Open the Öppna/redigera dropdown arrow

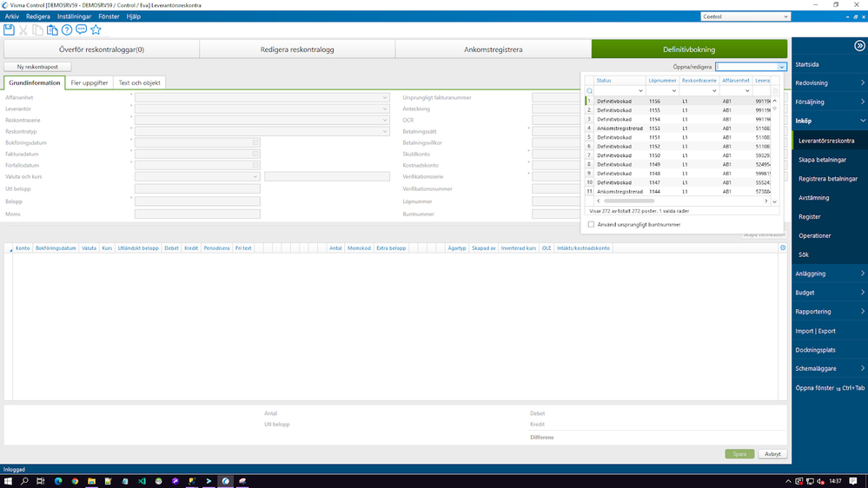pyautogui.click(x=782, y=67)
